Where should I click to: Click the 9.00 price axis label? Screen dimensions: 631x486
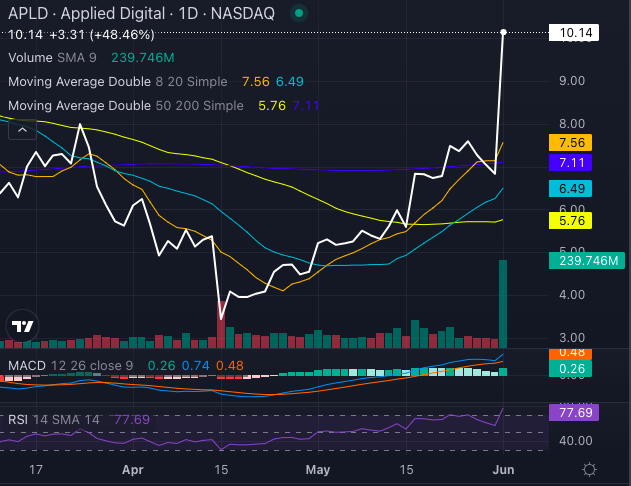tap(572, 81)
